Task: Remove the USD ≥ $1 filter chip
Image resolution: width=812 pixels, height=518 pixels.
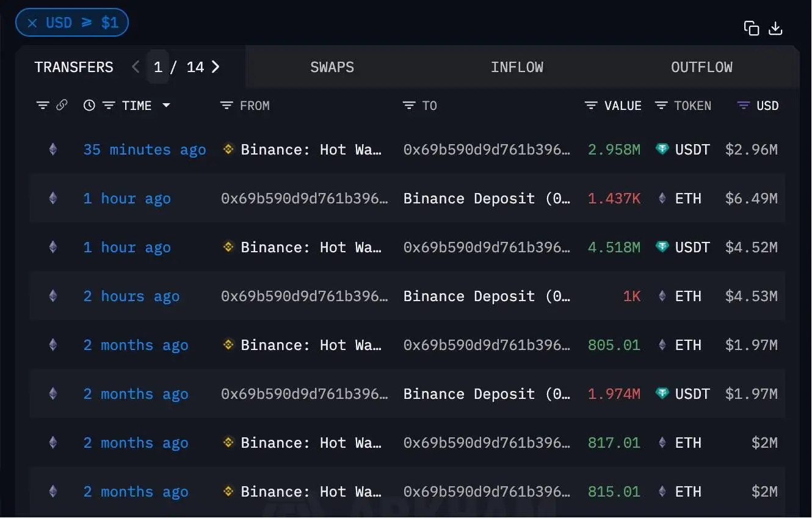Action: (x=33, y=23)
